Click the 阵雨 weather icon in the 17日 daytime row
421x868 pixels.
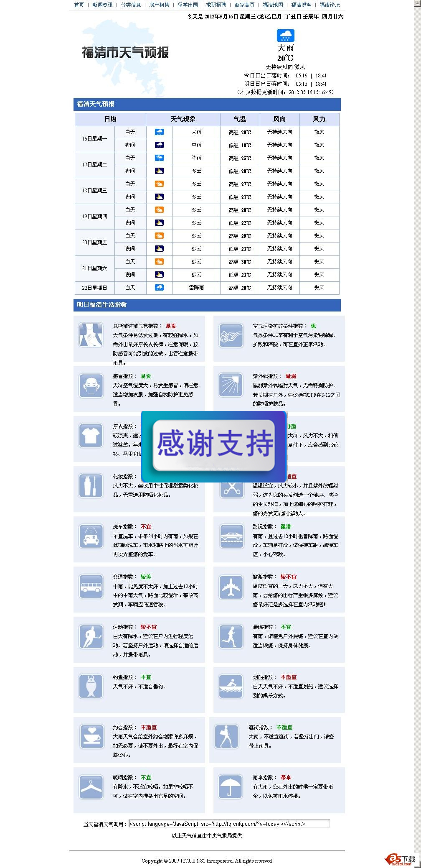[159, 158]
